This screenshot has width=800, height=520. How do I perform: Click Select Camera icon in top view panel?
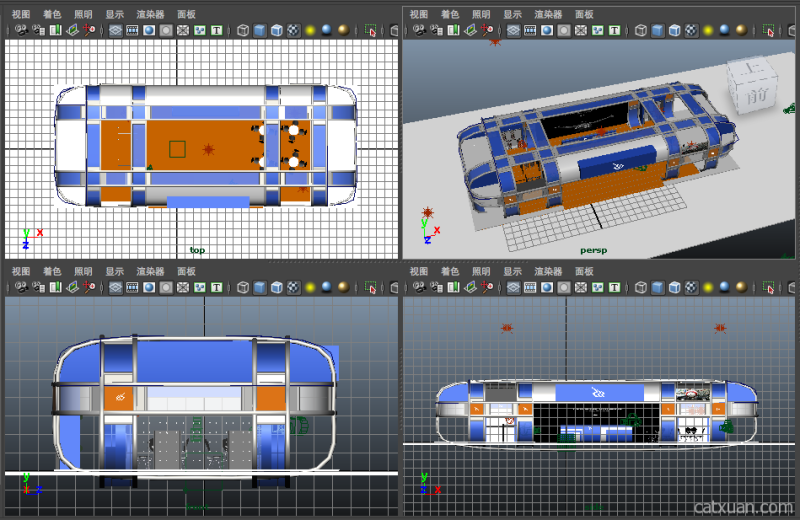pos(22,30)
